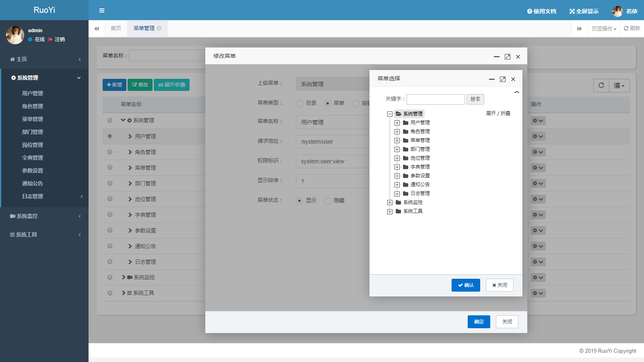The height and width of the screenshot is (362, 644).
Task: Collapse the search panel caret in 菜单选择
Action: tap(517, 93)
